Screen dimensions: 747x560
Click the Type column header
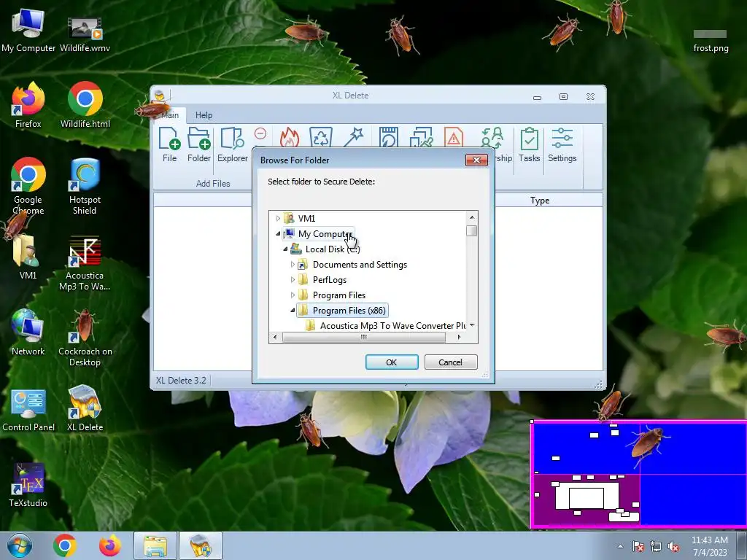pos(540,201)
